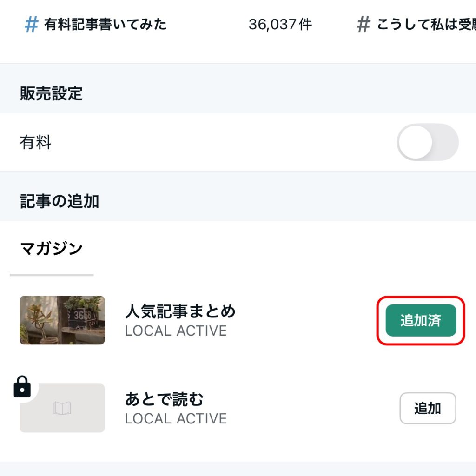
Task: Tap the gray あとで読む placeholder thumbnail
Action: (x=62, y=408)
